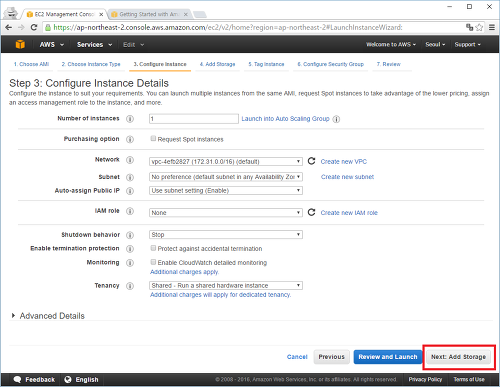Click info icon beside Enable termination protection

(x=130, y=249)
